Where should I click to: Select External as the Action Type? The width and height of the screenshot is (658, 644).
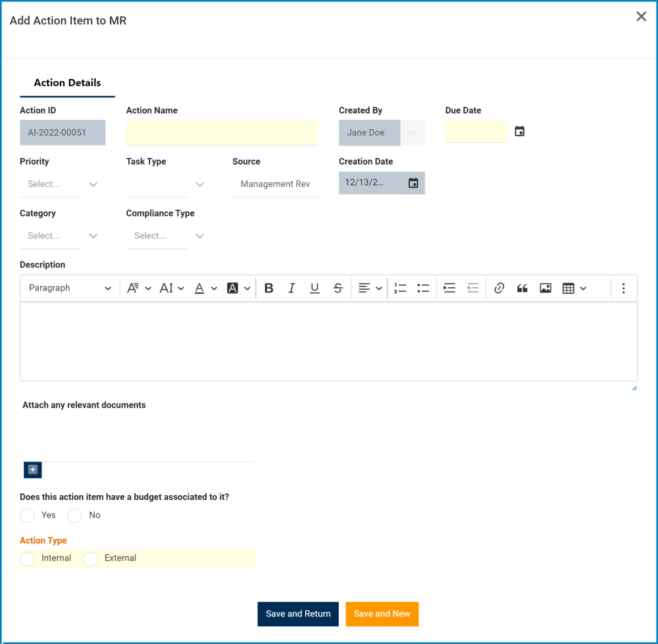click(90, 558)
